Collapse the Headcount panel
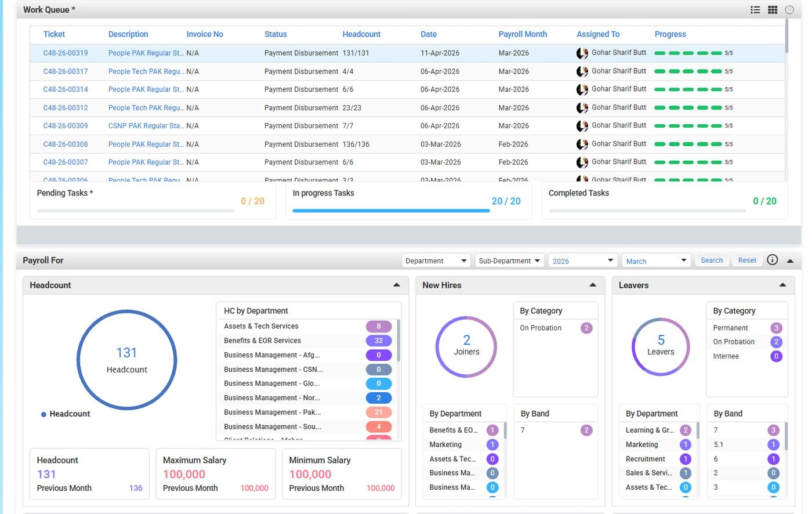Screen dimensions: 812x514 pyautogui.click(x=397, y=285)
